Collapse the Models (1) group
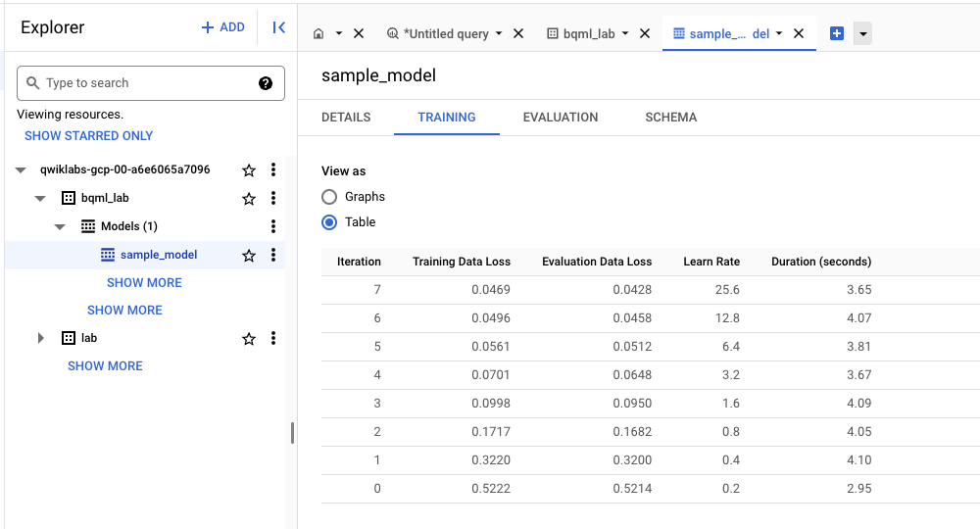The width and height of the screenshot is (980, 529). (60, 226)
